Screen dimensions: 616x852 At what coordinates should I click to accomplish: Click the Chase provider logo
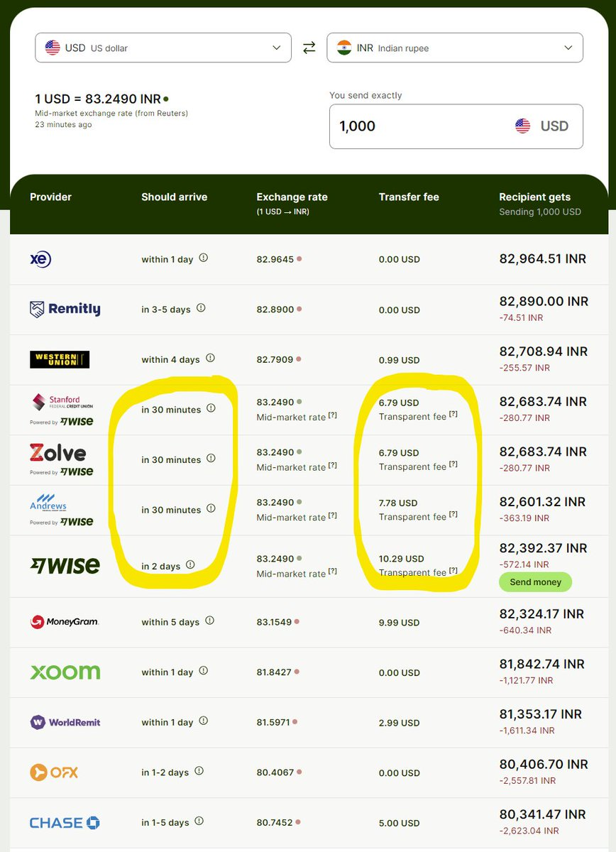point(65,822)
